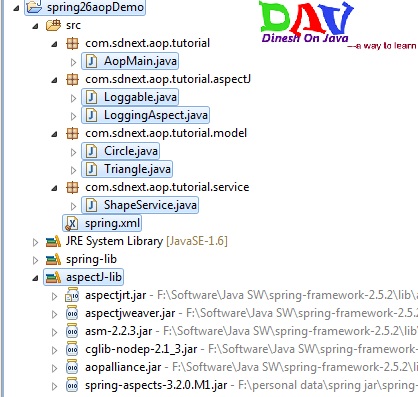Image resolution: width=418 pixels, height=397 pixels.
Task: Select the com.sdnext.aop.tutorial.aspectJ package label
Action: coord(168,79)
